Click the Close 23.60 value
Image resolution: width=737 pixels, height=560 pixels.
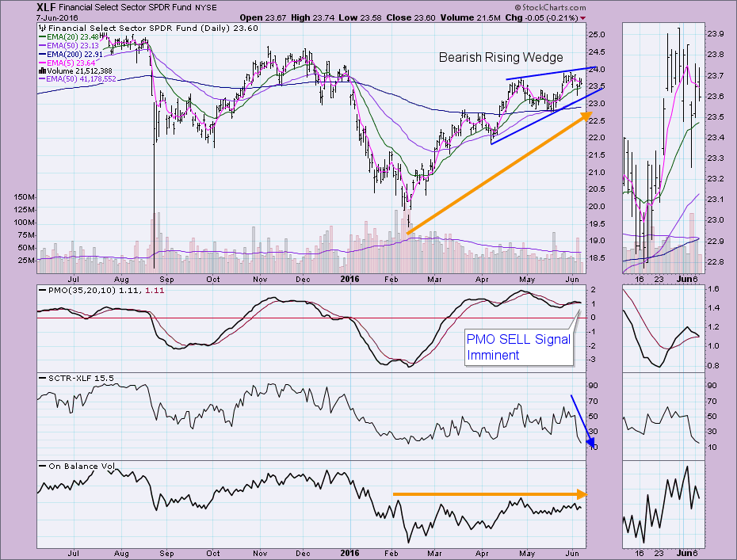tap(411, 18)
